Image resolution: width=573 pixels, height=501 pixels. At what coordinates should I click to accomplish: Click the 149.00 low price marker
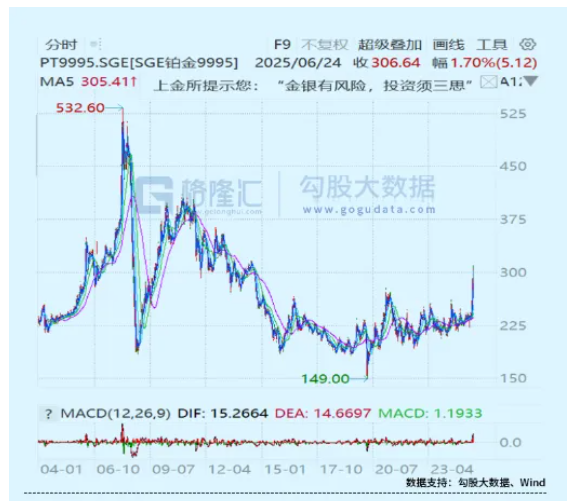pyautogui.click(x=325, y=379)
